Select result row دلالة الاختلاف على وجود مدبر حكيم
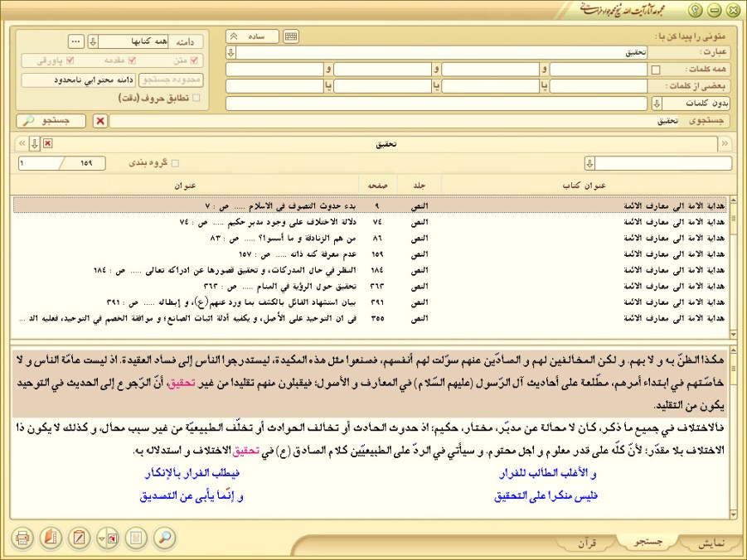 (370, 222)
